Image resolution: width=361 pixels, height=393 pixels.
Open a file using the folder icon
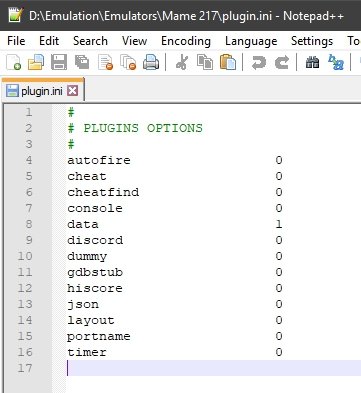tap(36, 62)
